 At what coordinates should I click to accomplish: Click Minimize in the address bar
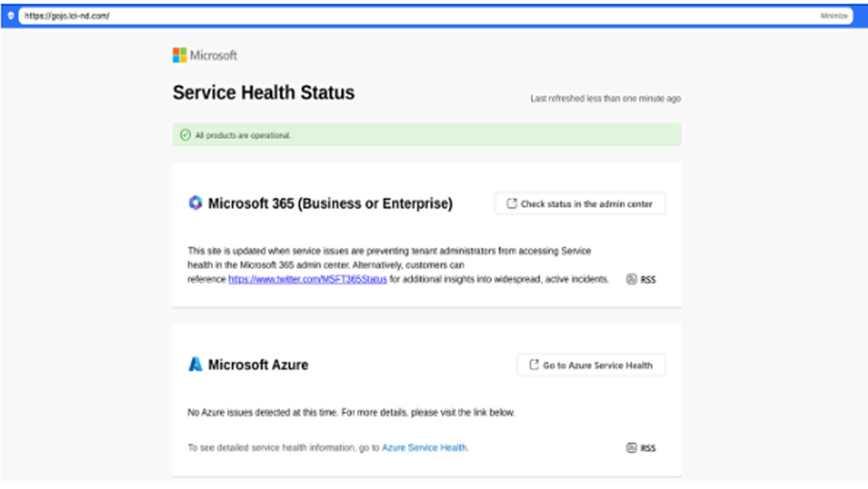[834, 16]
